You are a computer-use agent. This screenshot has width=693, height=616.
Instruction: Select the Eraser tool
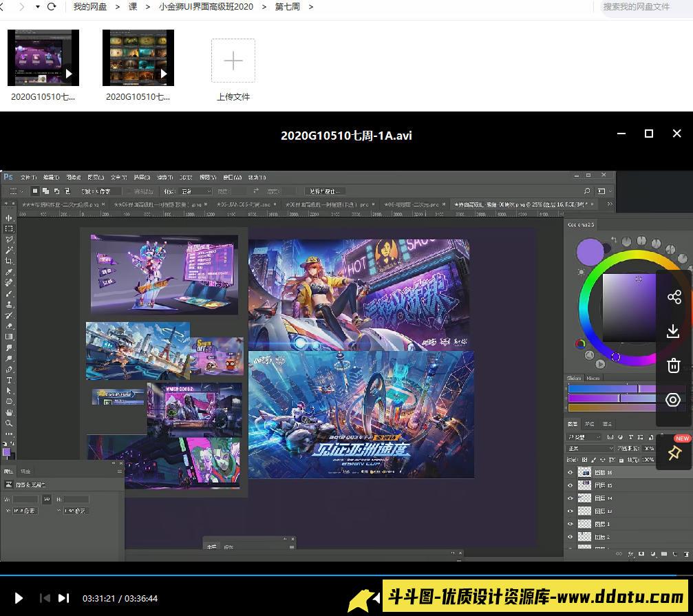click(x=9, y=326)
